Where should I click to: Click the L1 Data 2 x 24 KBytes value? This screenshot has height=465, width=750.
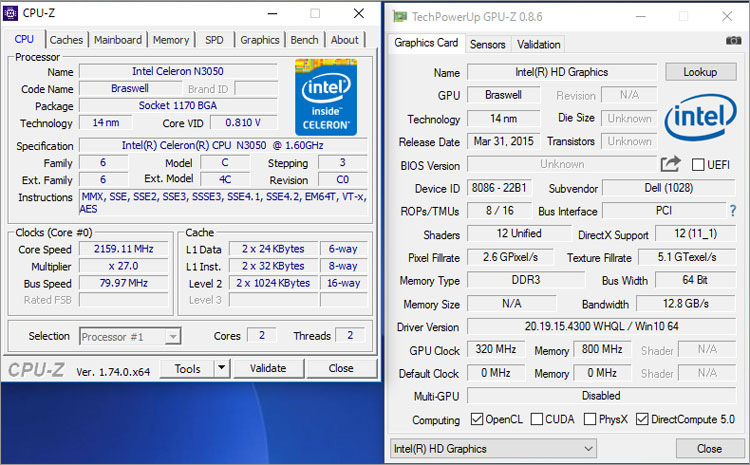tap(273, 249)
